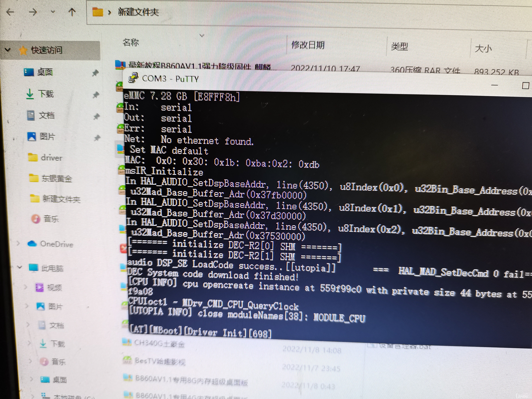Collapse the 此电脑 node
The image size is (532, 399).
pyautogui.click(x=20, y=267)
